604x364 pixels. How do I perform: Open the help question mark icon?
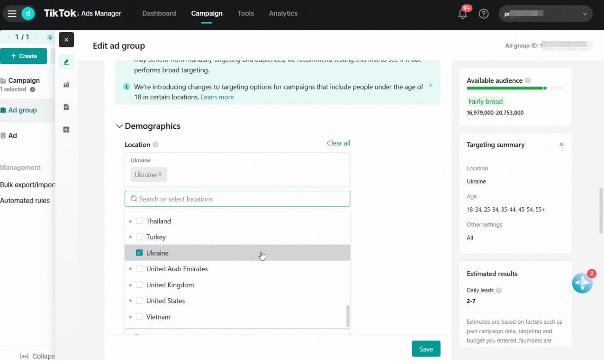(483, 14)
